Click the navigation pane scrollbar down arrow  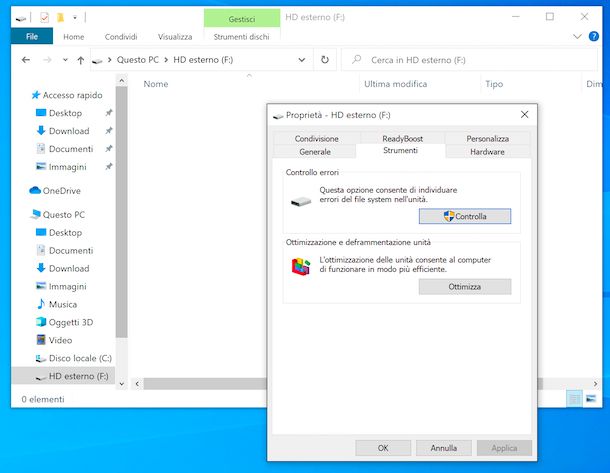pyautogui.click(x=121, y=384)
